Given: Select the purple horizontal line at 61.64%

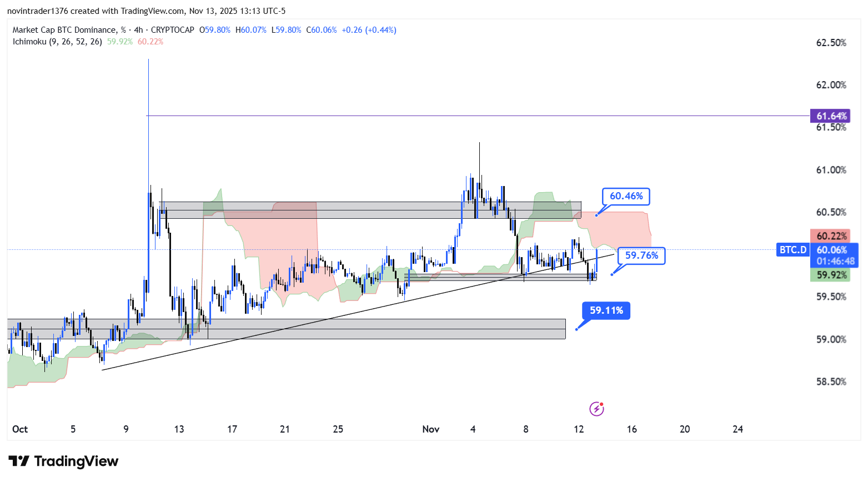Looking at the screenshot, I should 444,116.
